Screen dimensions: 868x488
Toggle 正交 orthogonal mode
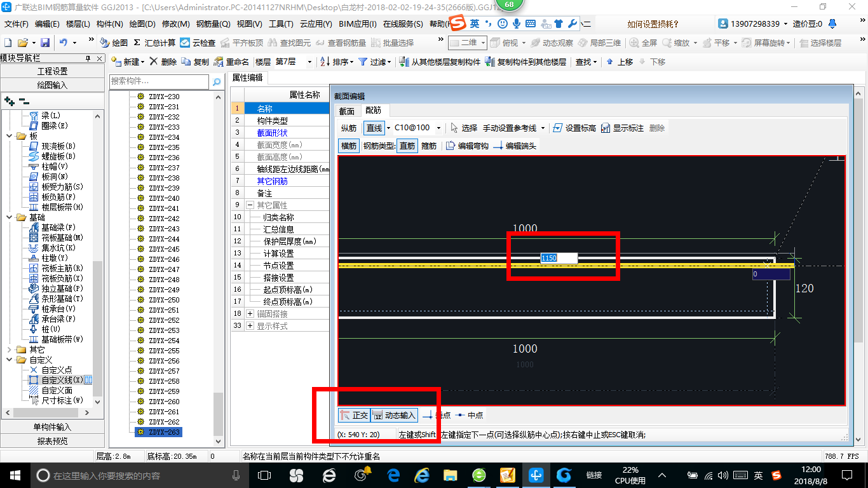click(x=354, y=415)
